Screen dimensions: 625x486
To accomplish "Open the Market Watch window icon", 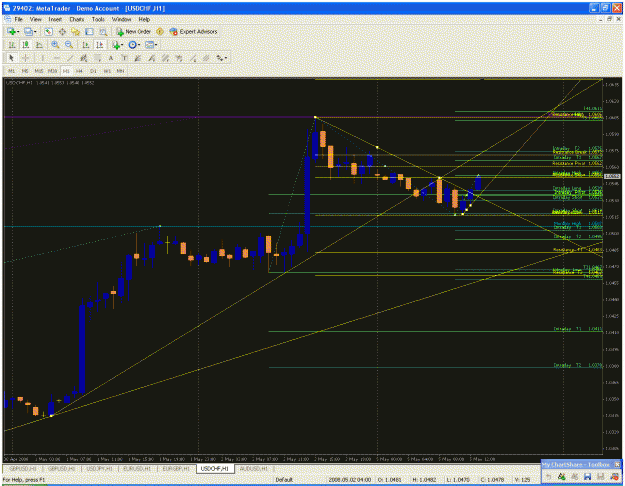I will click(49, 31).
